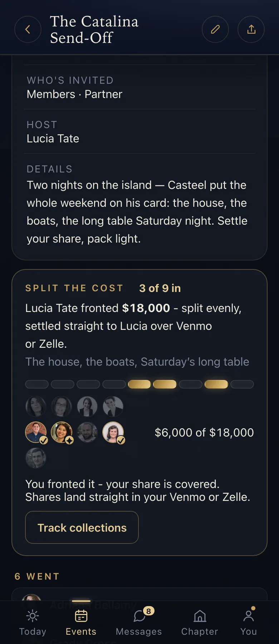Screen dimensions: 279x644
Task: Tap the paid woman avatar with star badge
Action: 62,432
